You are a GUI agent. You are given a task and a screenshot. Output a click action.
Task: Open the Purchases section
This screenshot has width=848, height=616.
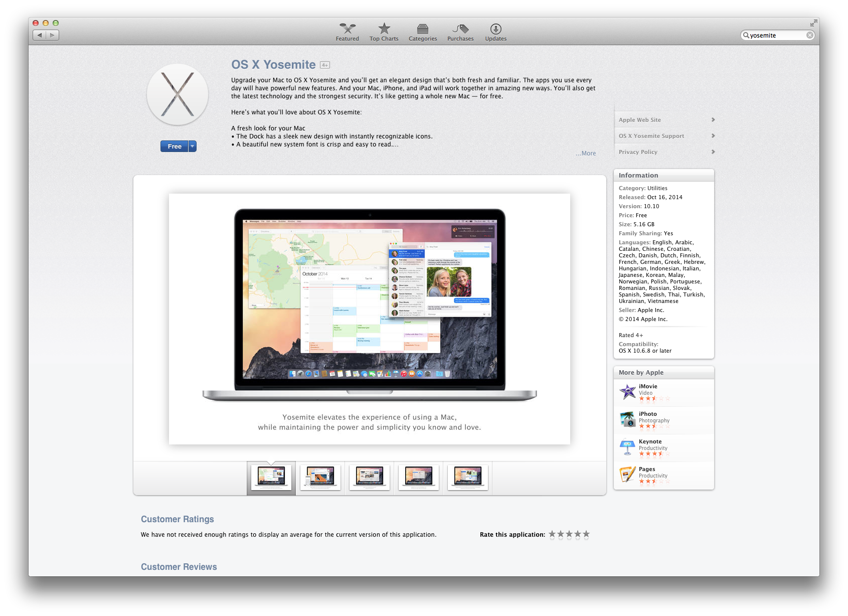point(460,32)
